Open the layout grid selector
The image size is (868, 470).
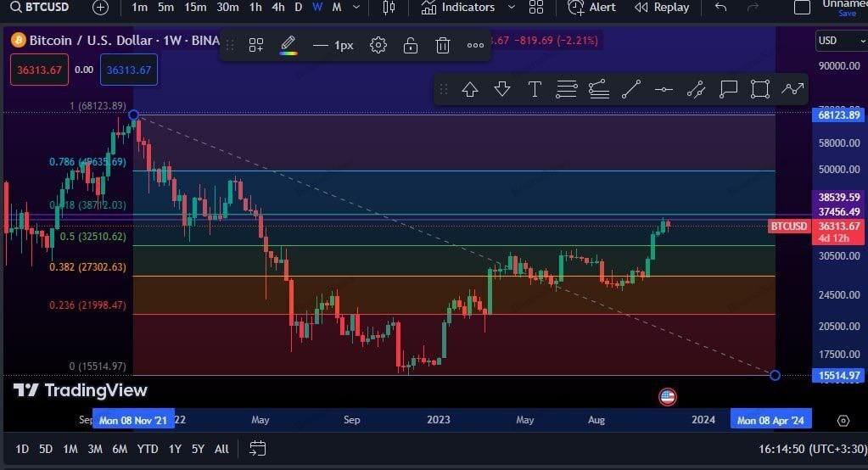pyautogui.click(x=536, y=7)
